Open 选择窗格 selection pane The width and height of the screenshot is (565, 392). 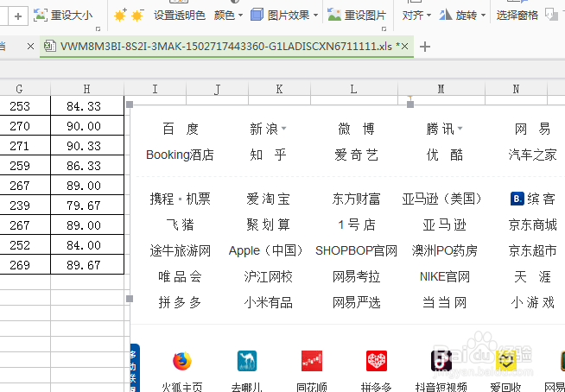517,16
